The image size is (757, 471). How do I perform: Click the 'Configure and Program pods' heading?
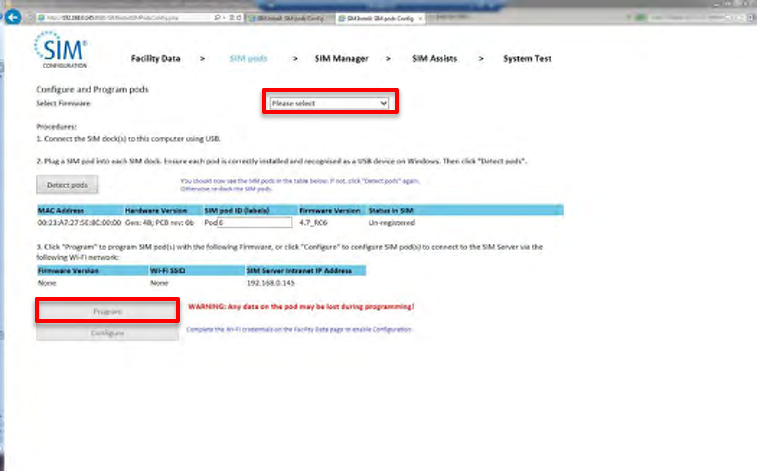coord(92,89)
